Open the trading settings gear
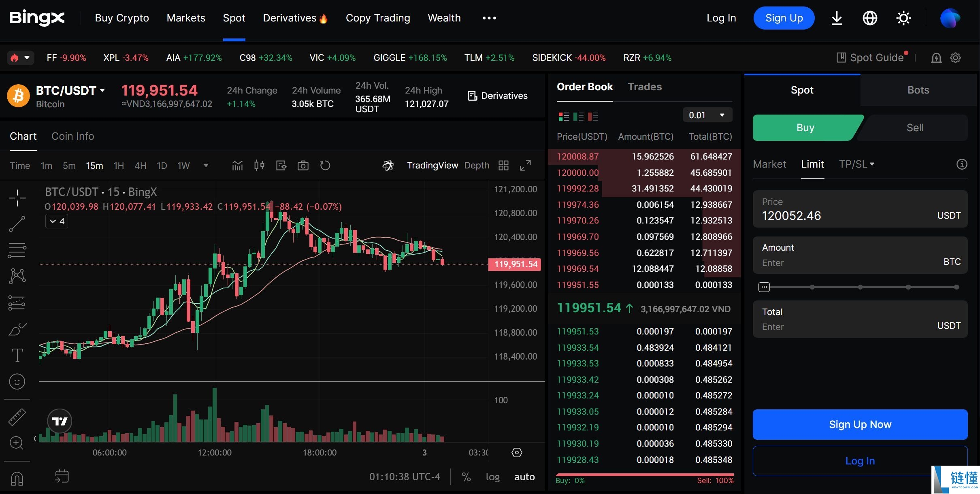The image size is (980, 494). coord(956,58)
